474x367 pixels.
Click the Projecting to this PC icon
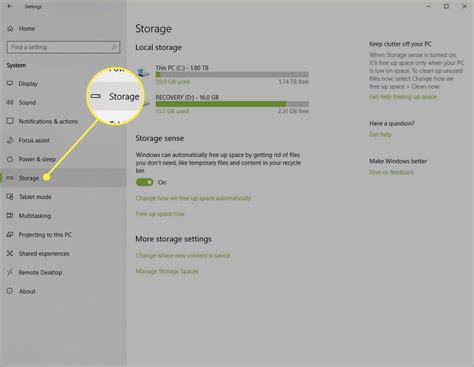pos(10,235)
